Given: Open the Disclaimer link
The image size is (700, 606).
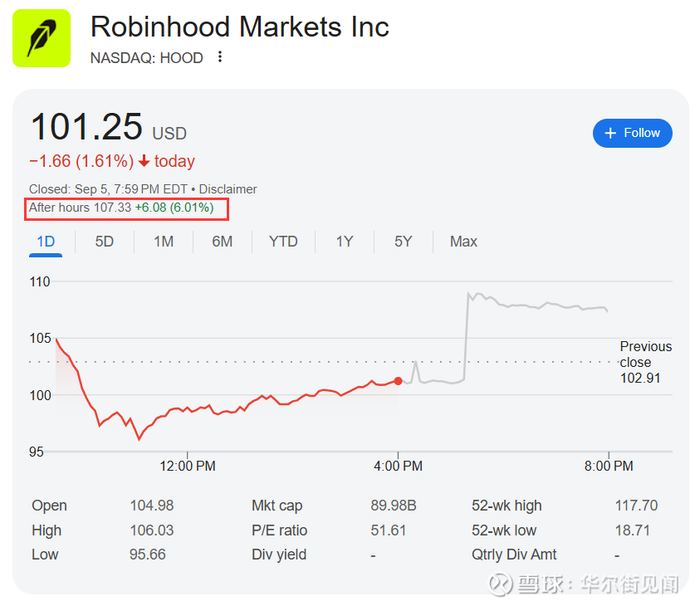Looking at the screenshot, I should 228,189.
